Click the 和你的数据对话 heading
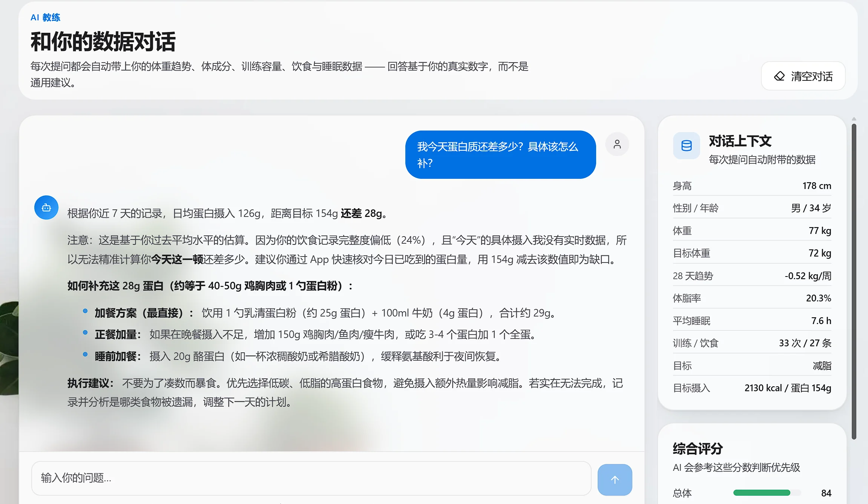 [103, 41]
